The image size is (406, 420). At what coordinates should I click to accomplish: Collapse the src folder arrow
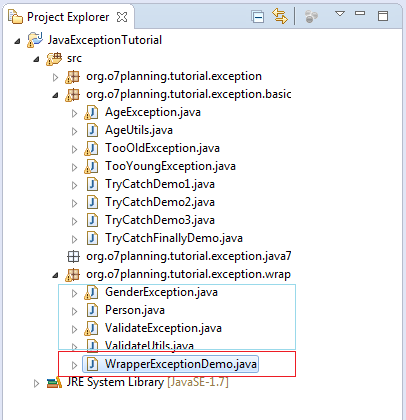pyautogui.click(x=36, y=60)
